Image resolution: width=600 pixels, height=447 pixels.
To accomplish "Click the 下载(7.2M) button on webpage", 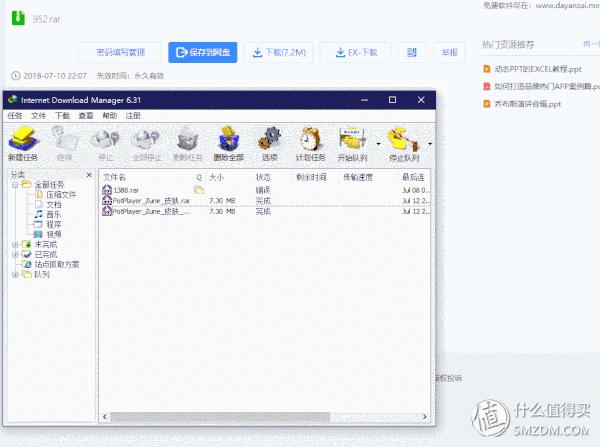I will click(279, 52).
